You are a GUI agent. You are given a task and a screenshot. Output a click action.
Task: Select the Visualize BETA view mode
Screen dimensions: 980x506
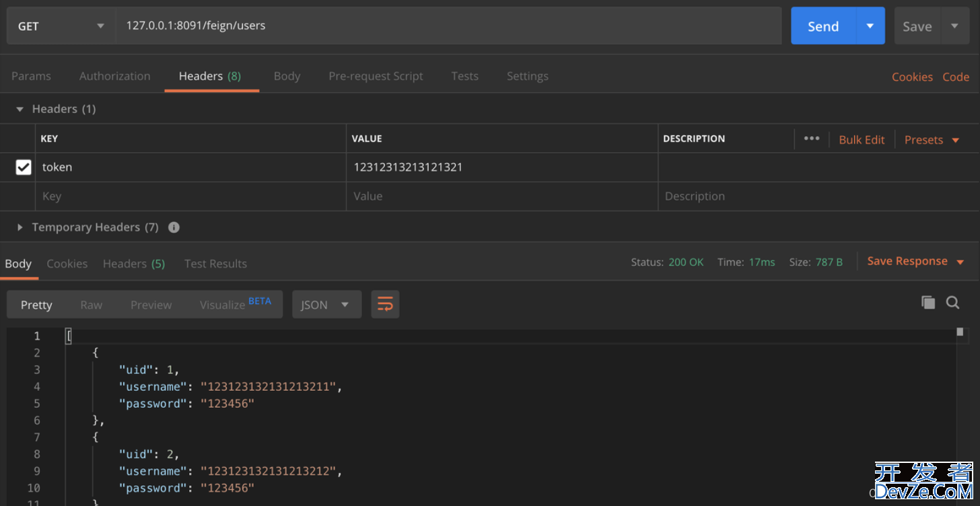point(235,304)
